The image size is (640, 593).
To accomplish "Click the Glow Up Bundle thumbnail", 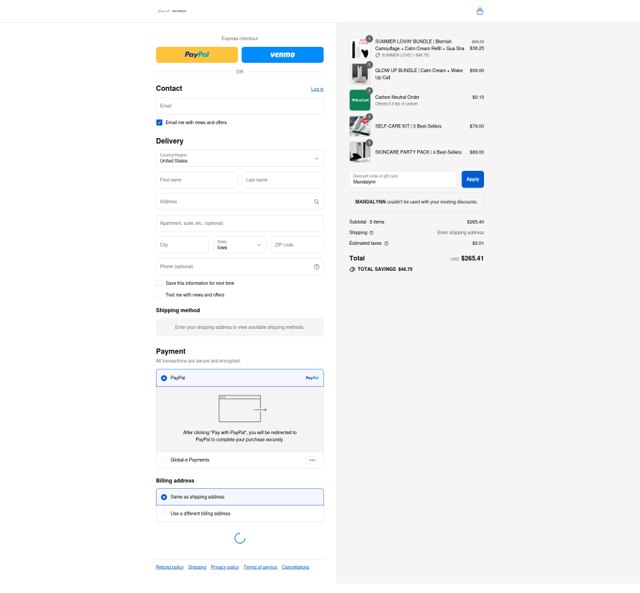I will (x=360, y=74).
